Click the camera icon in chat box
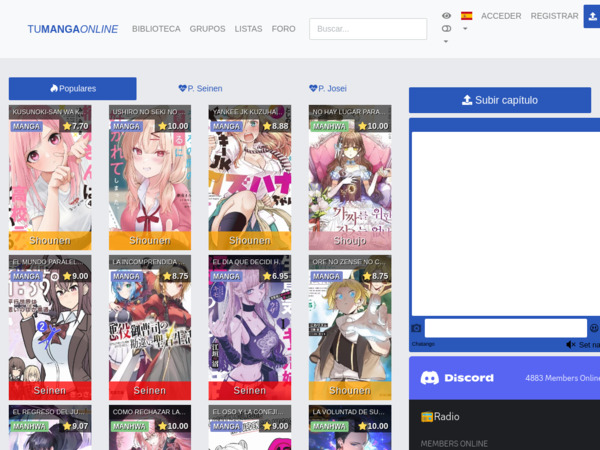This screenshot has width=600, height=450. (416, 328)
